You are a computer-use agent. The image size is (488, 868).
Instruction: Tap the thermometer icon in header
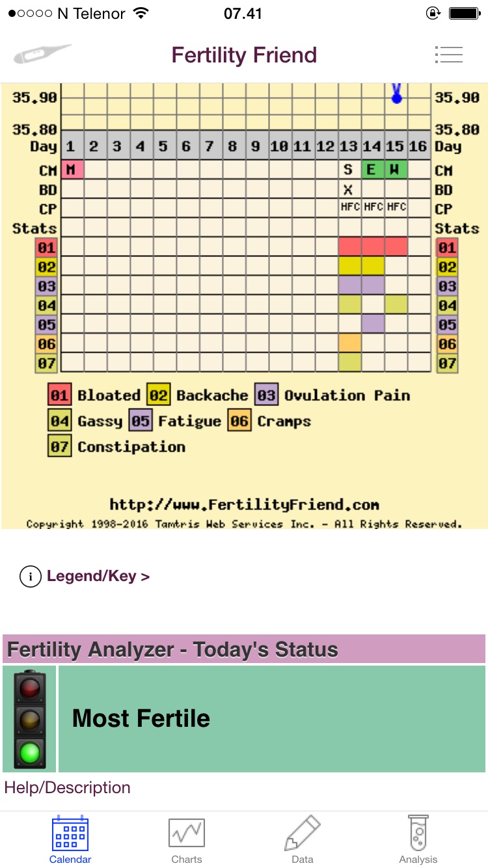pyautogui.click(x=43, y=55)
